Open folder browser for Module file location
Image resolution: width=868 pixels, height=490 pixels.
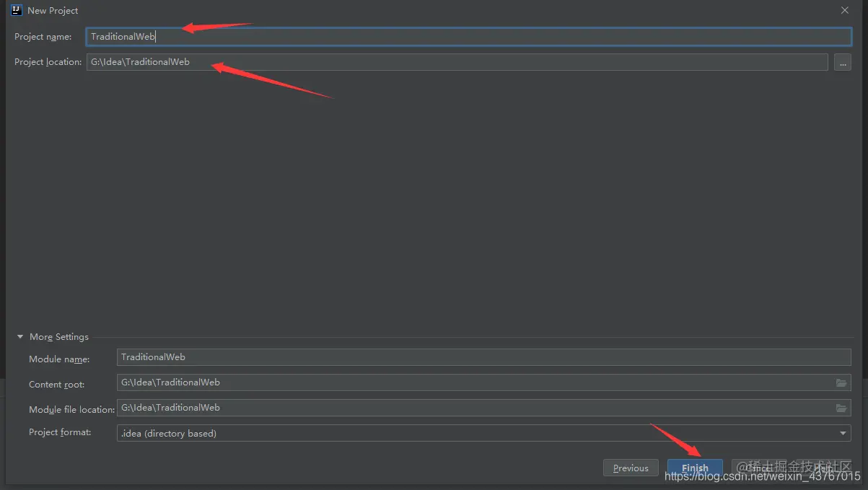click(841, 408)
